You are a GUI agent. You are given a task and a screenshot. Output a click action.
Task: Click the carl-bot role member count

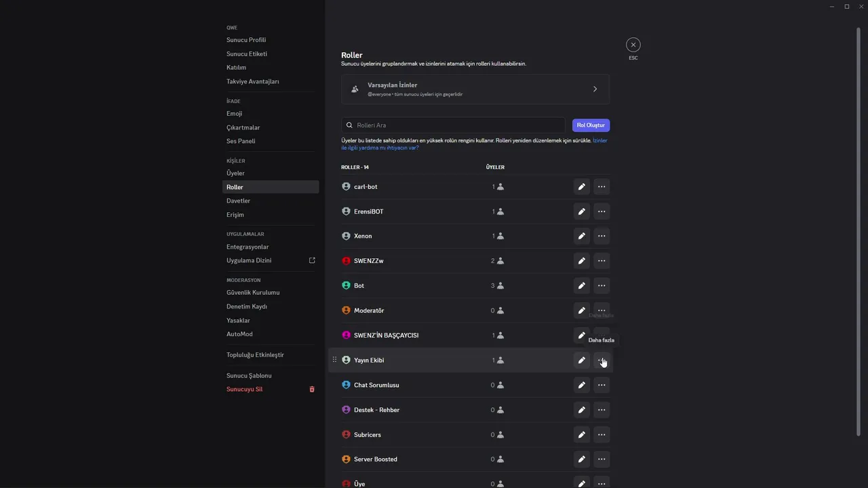[x=498, y=186]
